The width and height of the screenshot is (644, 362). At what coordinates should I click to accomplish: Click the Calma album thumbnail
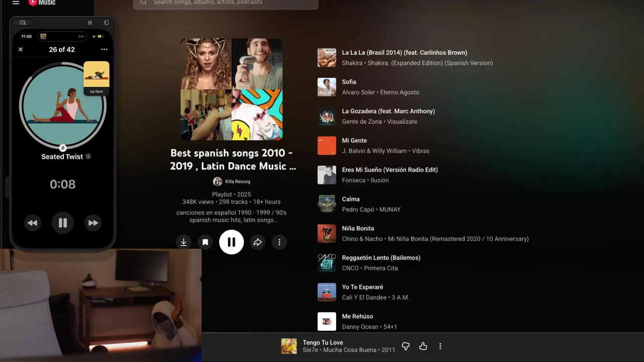point(327,205)
